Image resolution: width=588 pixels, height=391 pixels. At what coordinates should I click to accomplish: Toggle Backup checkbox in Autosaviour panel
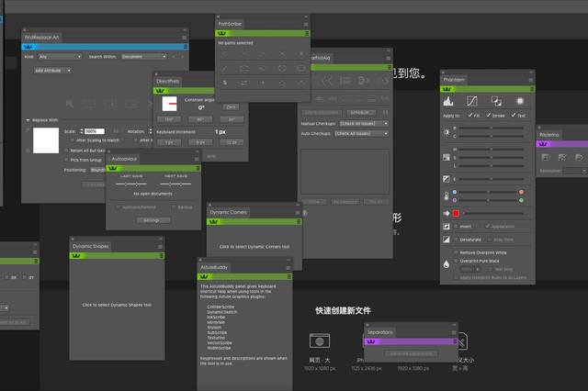click(174, 207)
